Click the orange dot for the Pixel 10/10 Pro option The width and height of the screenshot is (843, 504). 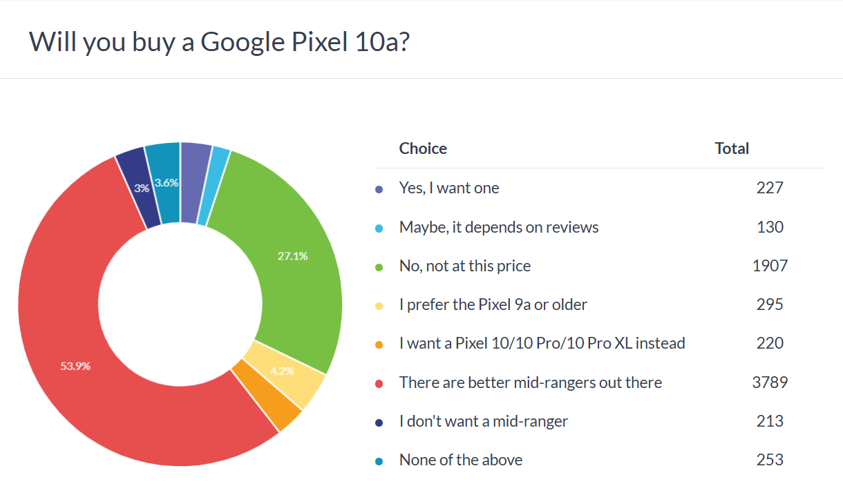pyautogui.click(x=379, y=344)
